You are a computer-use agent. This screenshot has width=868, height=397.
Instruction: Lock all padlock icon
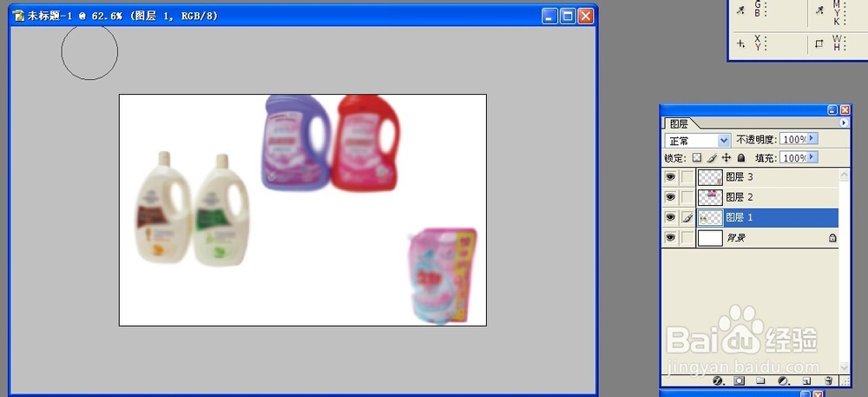tap(741, 158)
